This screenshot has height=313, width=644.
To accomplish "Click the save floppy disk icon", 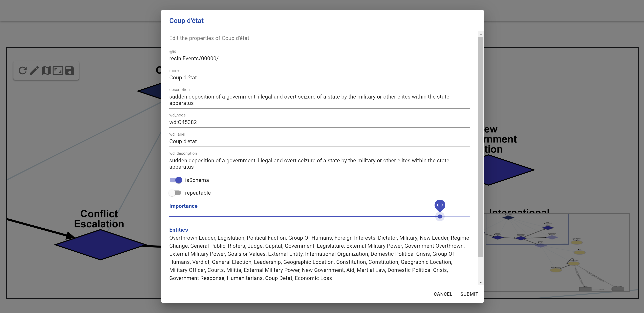I will point(70,70).
